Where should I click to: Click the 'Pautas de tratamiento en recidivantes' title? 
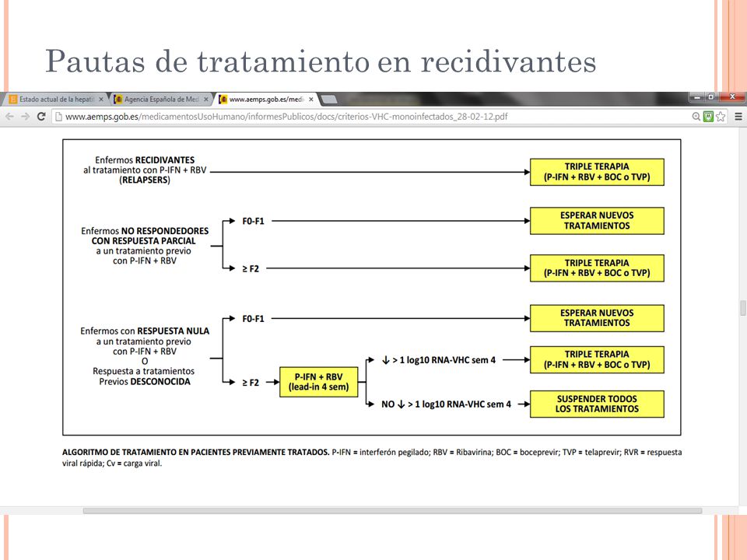coord(320,61)
